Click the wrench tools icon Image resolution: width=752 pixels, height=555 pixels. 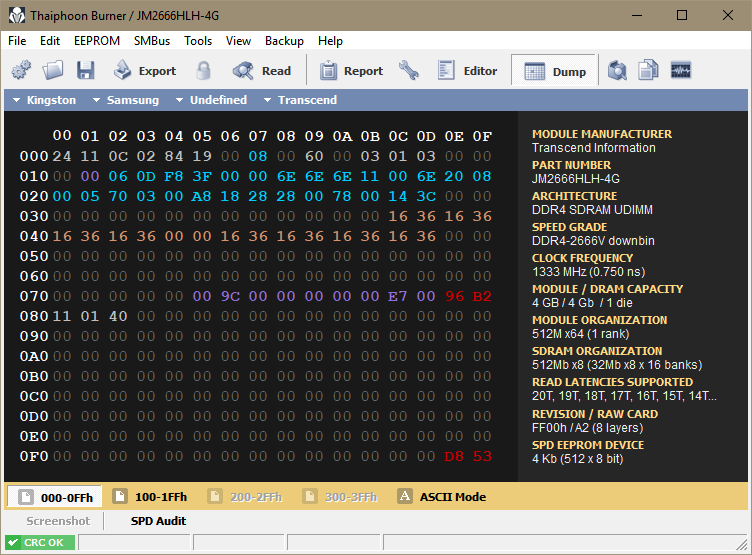tap(409, 71)
